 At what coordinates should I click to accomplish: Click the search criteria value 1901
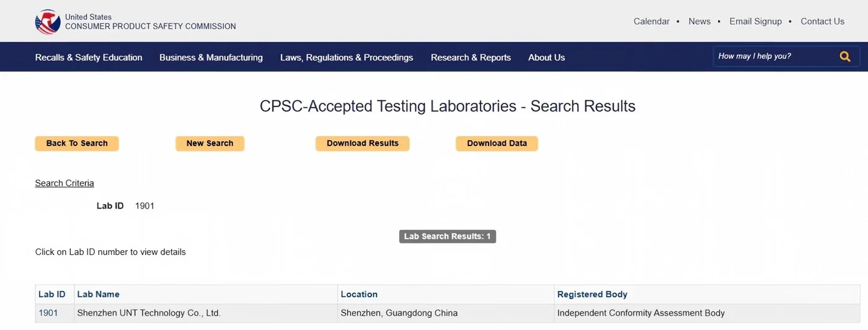tap(144, 206)
